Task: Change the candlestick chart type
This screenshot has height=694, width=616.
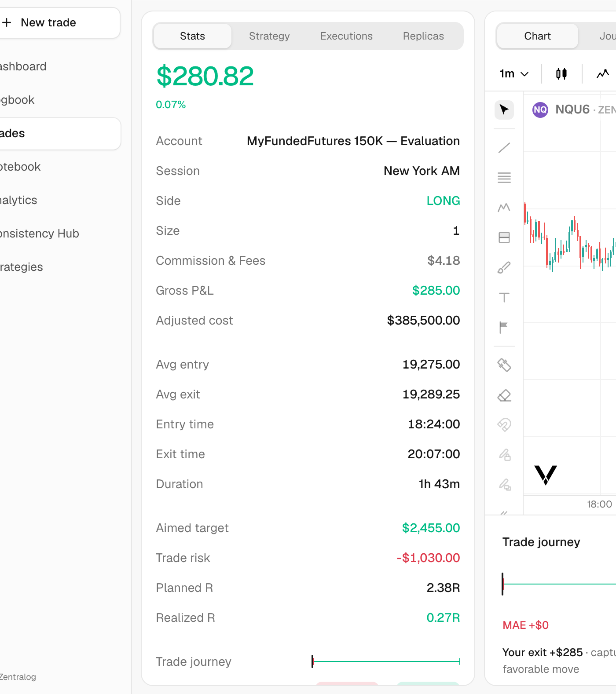Action: 561,74
